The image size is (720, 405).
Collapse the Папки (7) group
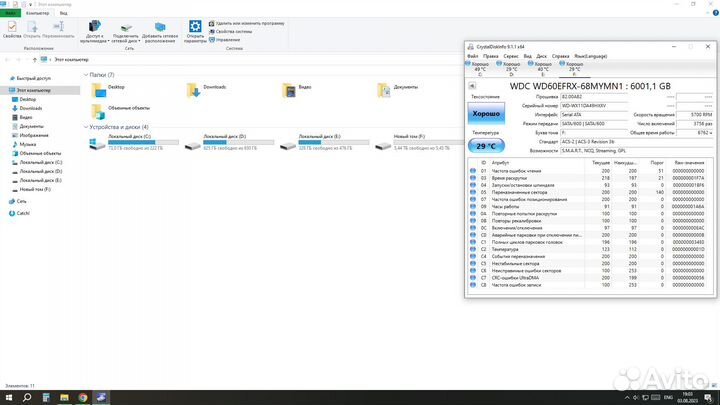[86, 75]
